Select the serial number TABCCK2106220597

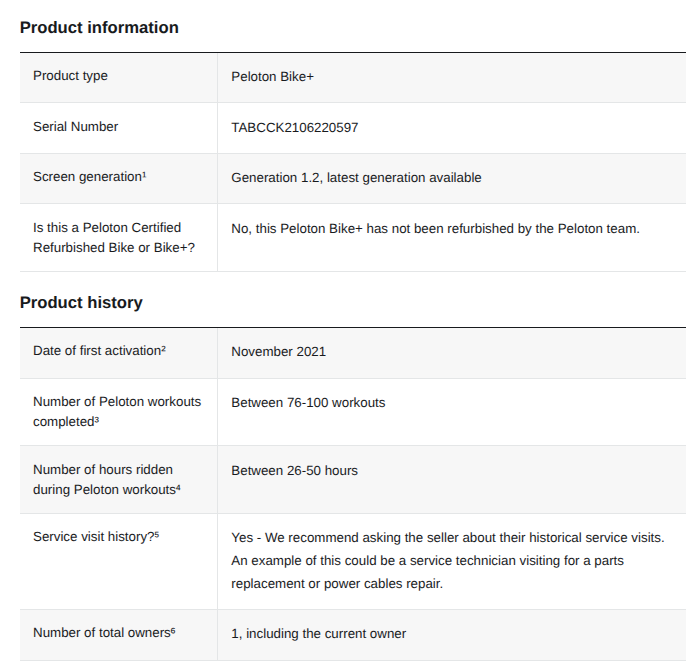click(x=295, y=128)
